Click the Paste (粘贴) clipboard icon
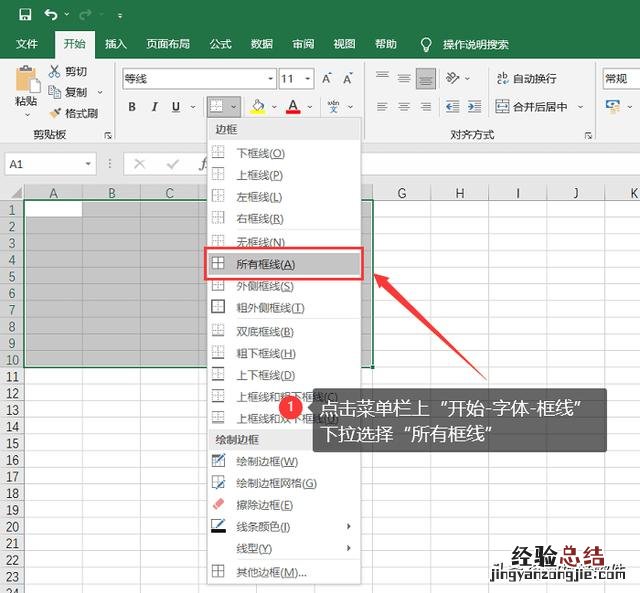Screen dimensions: 640x593 coord(26,85)
